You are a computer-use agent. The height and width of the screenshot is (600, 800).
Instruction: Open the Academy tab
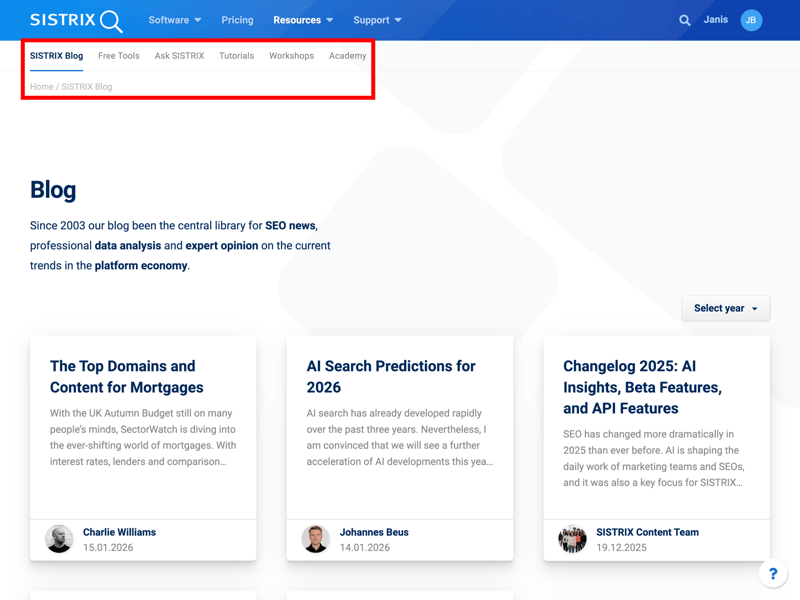point(347,56)
